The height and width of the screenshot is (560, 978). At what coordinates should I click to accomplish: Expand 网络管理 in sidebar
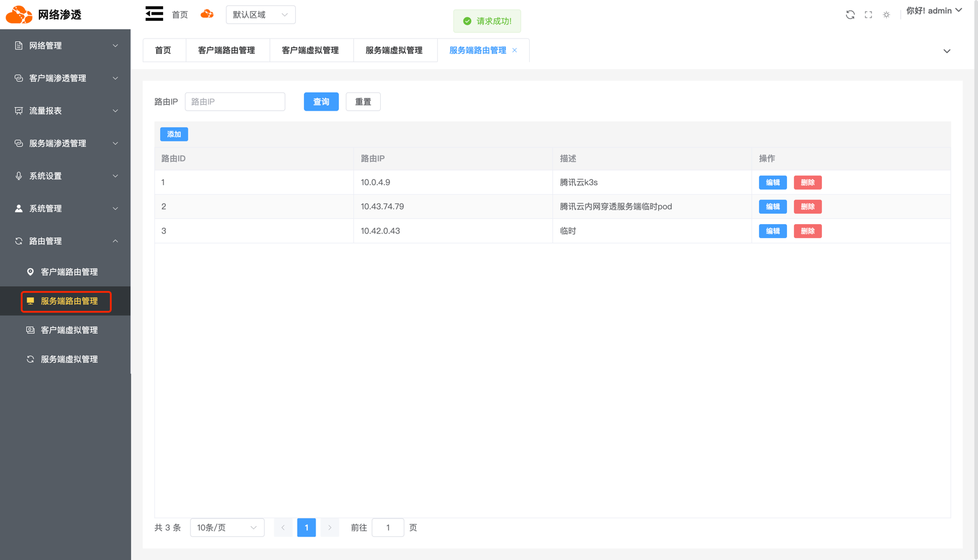(65, 45)
